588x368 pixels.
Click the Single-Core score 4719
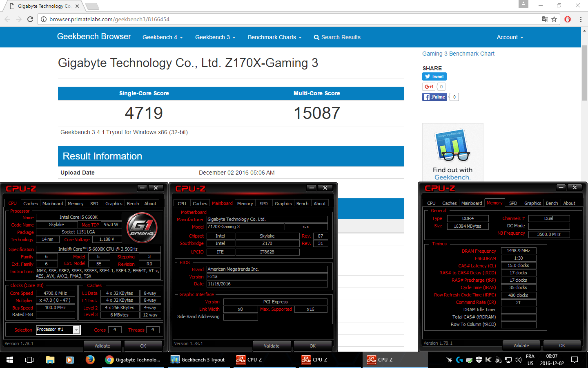[x=144, y=113]
